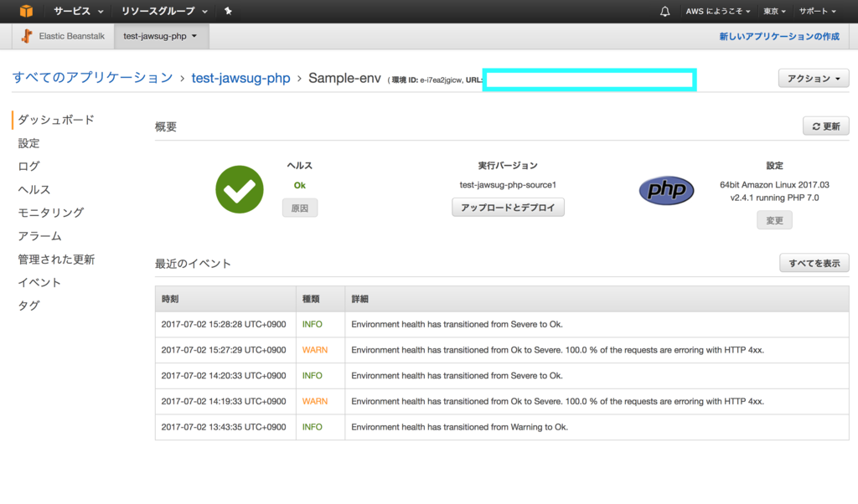Image resolution: width=858 pixels, height=504 pixels.
Task: Open 設定 in the sidebar
Action: pos(28,143)
